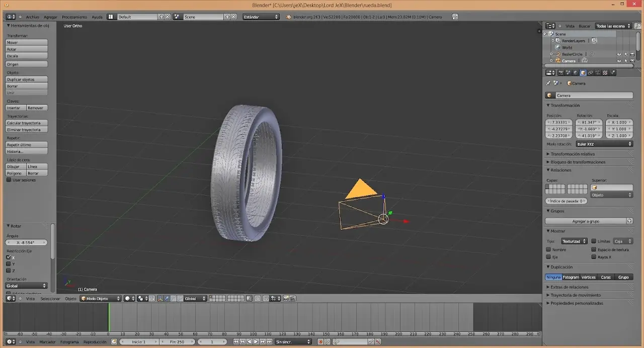Enable the Espacio de textura checkbox
The width and height of the screenshot is (644, 348).
tap(594, 249)
